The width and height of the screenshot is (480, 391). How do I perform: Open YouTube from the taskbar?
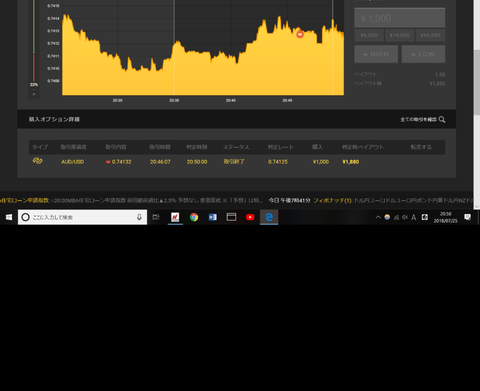(x=250, y=217)
